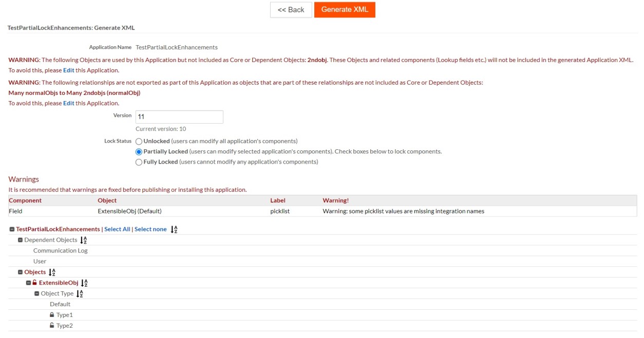Collapse the ExtensibleObj tree node
Screen dimensions: 644x338
(29, 283)
